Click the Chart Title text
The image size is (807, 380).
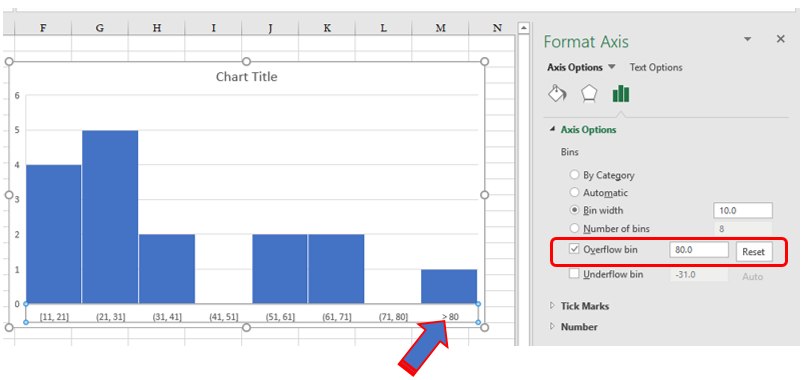tap(247, 77)
